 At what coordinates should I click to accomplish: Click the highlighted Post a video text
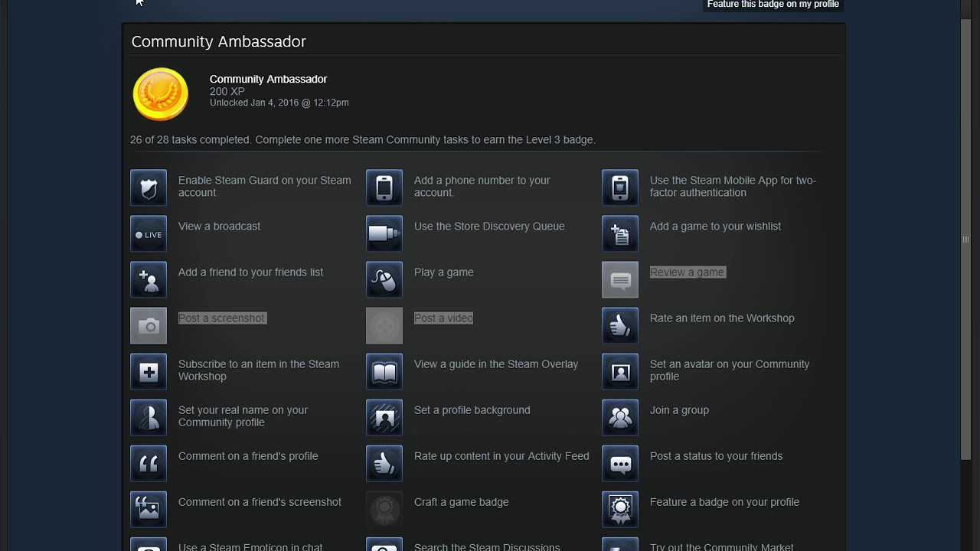(443, 318)
